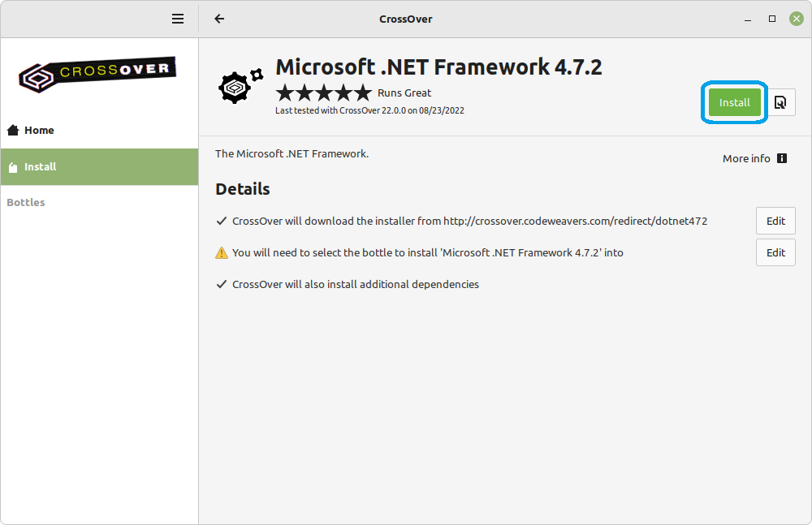The image size is (812, 525).
Task: Edit the installer download source
Action: point(775,221)
